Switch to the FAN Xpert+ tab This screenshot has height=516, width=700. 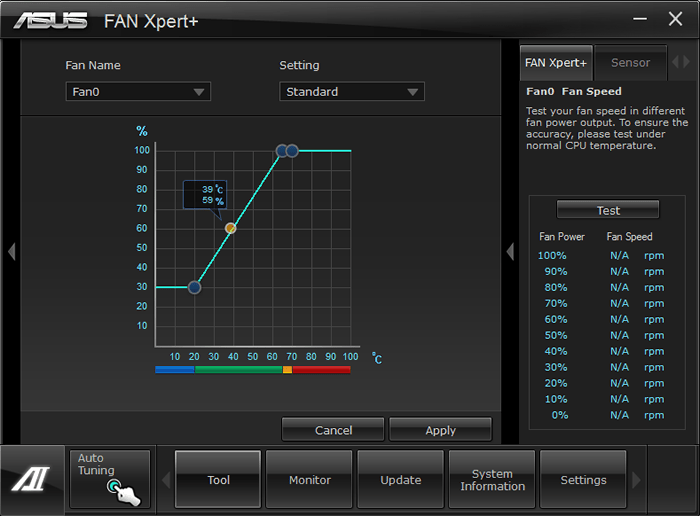pyautogui.click(x=556, y=62)
